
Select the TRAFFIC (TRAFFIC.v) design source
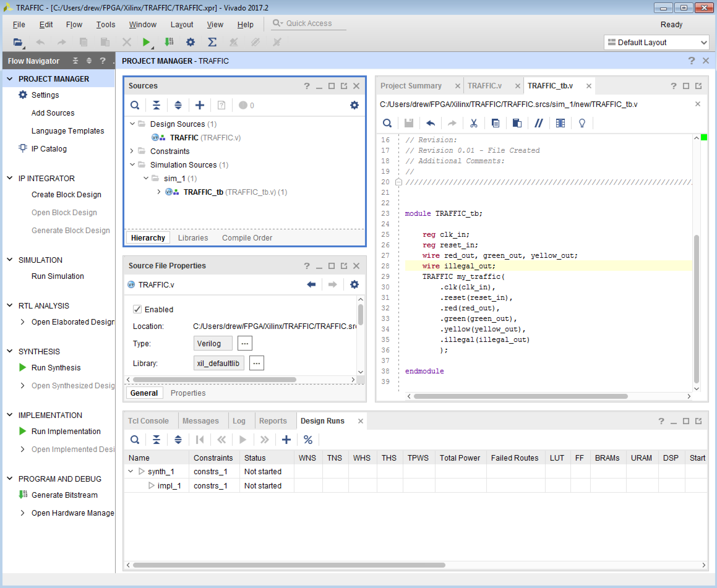coord(205,138)
